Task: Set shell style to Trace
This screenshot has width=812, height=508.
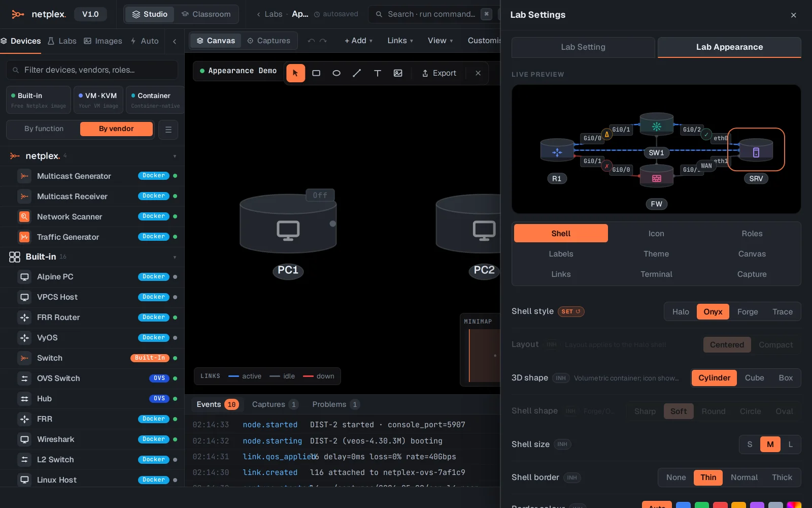Action: 783,312
